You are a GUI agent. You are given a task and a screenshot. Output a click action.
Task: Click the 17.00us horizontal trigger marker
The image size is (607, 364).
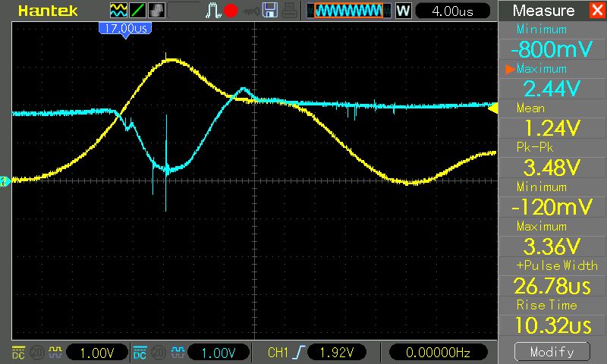125,30
